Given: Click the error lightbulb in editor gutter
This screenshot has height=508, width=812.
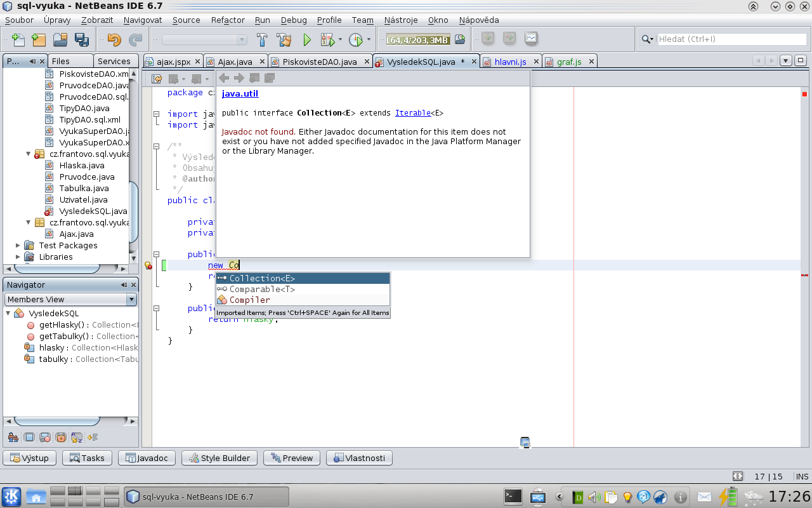Looking at the screenshot, I should click(x=148, y=265).
